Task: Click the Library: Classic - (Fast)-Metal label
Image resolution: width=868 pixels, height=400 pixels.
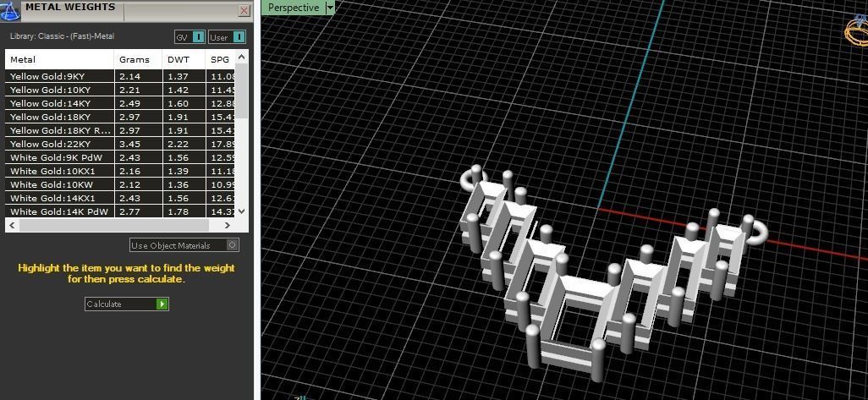Action: tap(62, 36)
